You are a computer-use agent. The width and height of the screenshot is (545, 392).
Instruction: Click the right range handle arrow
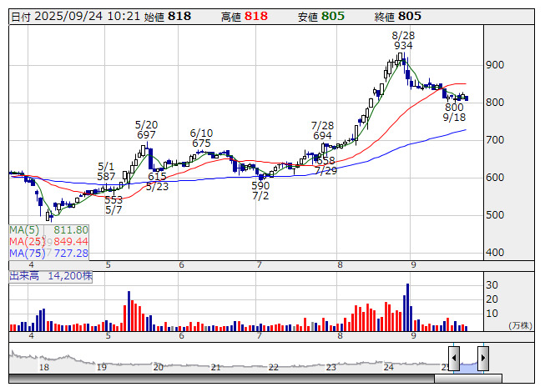point(482,358)
